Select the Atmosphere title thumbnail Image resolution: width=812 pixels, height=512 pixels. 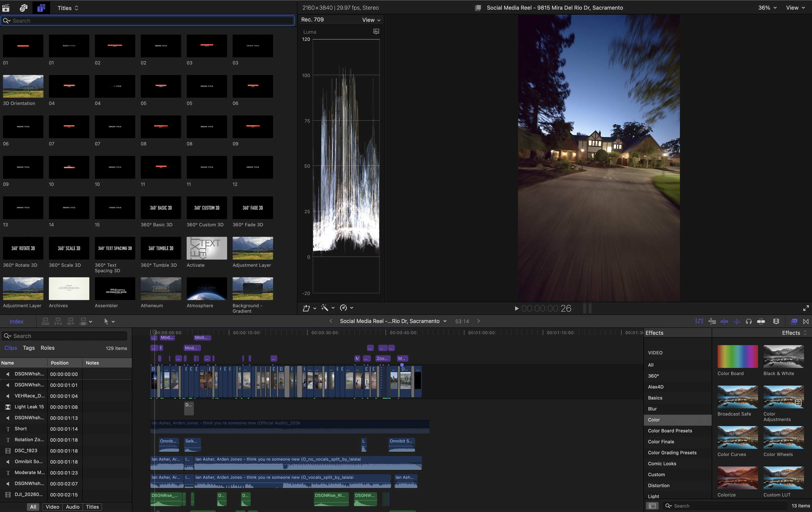(x=207, y=288)
